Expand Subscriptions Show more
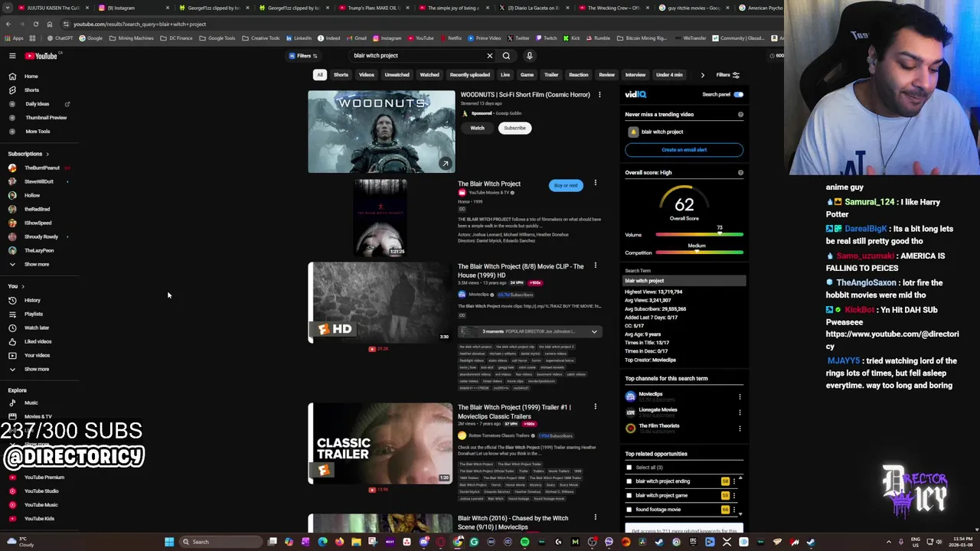This screenshot has height=551, width=980. [x=36, y=265]
